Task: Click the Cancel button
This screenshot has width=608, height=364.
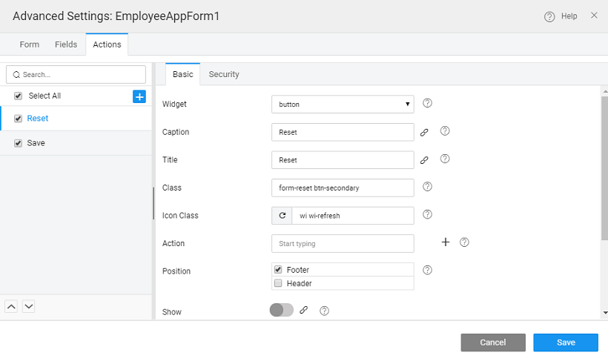Action: tap(493, 343)
